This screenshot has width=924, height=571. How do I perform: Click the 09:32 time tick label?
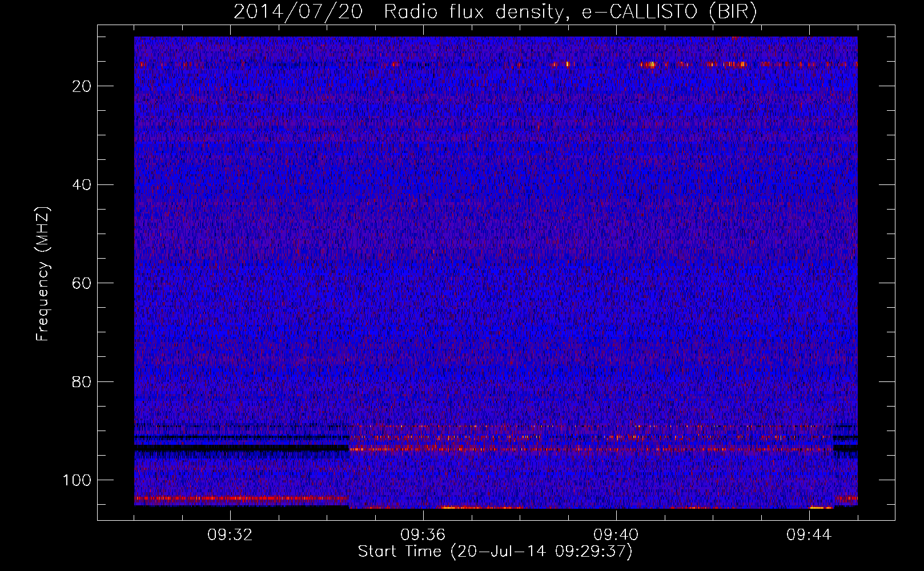coord(230,535)
